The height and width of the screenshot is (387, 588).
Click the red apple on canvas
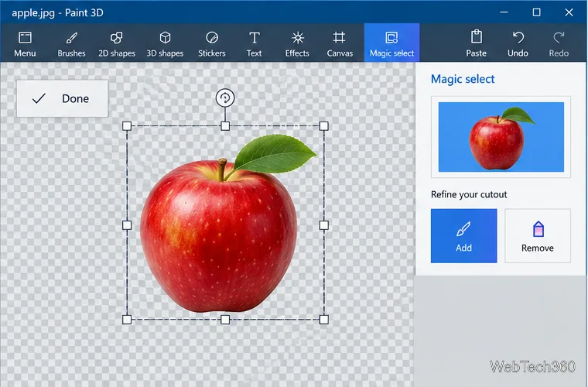219,236
